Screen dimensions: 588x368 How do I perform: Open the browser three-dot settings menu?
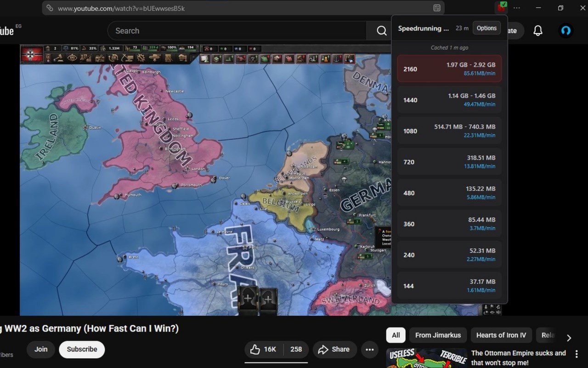point(517,8)
